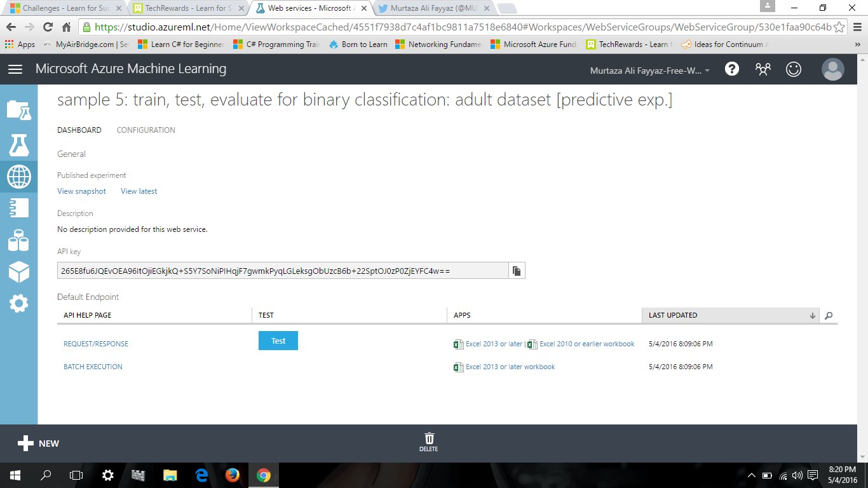The image size is (868, 488).
Task: Download Excel 2013 or later workbook for batch
Action: tap(510, 367)
